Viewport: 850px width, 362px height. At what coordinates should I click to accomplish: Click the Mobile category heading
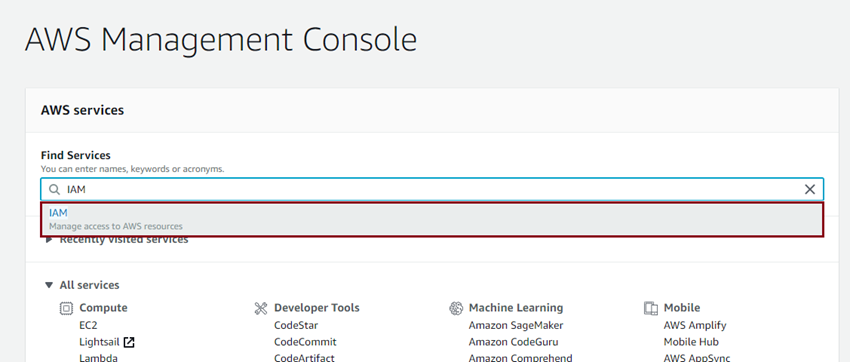(x=682, y=308)
